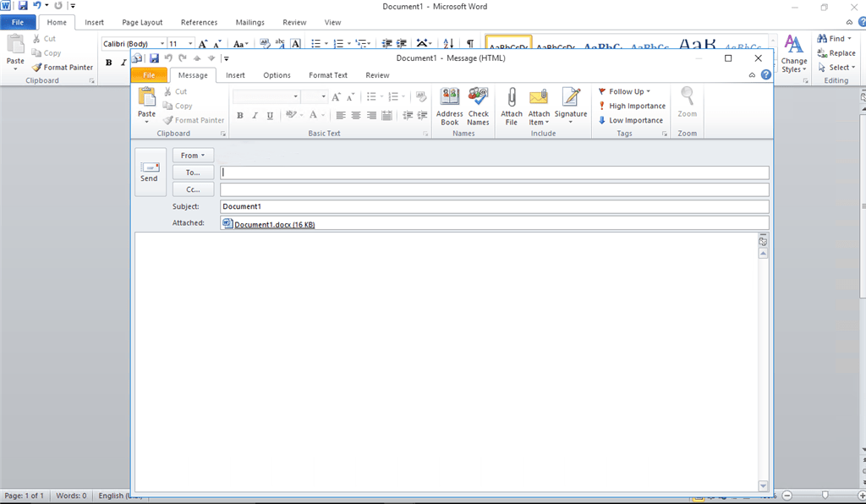The width and height of the screenshot is (866, 504).
Task: Clear formatting in message Basic Text
Action: [x=421, y=97]
